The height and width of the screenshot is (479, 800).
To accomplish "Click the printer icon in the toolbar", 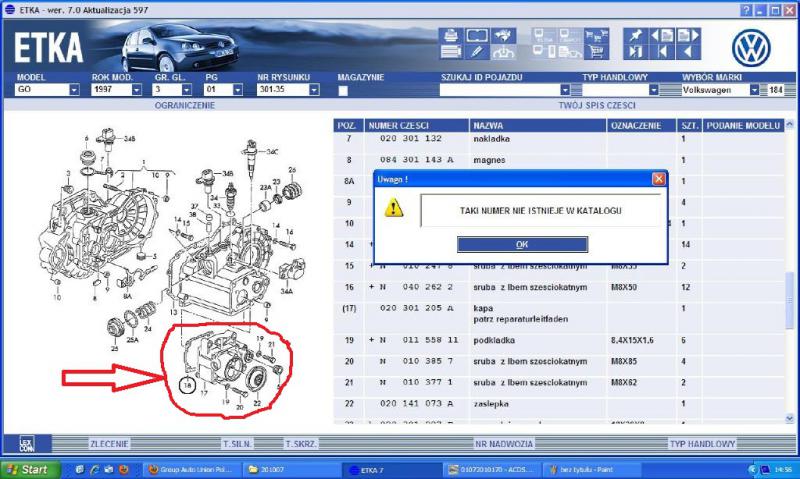I will (x=451, y=36).
